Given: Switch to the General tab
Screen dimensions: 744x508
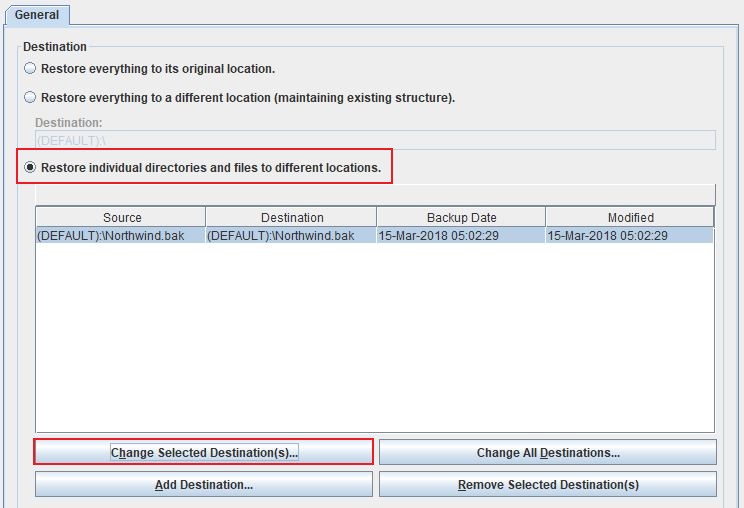Looking at the screenshot, I should [x=36, y=15].
